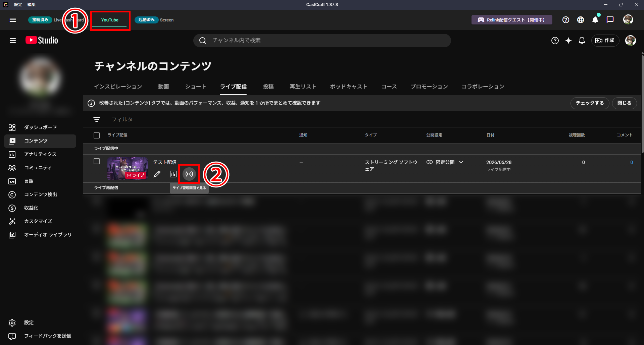Click the フィルタ filter input
This screenshot has height=345, width=644.
pyautogui.click(x=122, y=119)
